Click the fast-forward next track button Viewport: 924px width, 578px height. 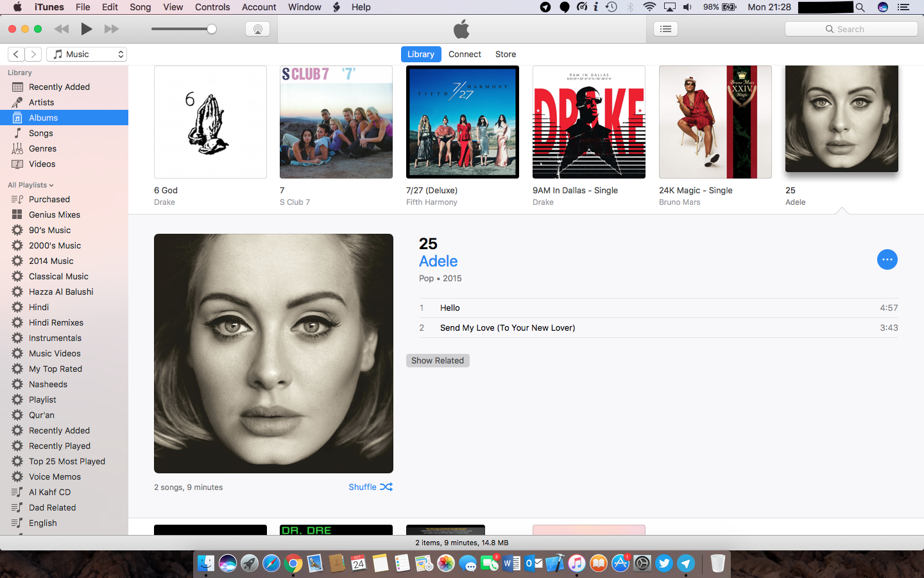[112, 29]
